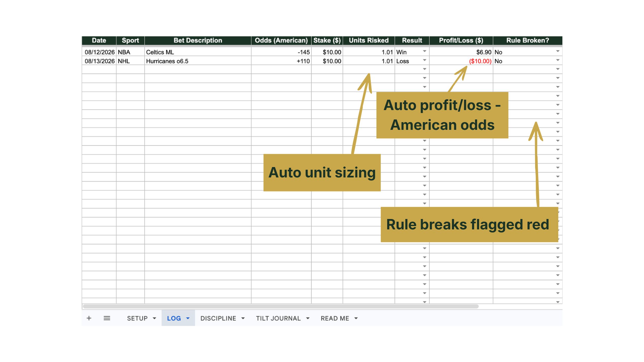Open Result dropdown for Celtics ML row
The width and height of the screenshot is (644, 362).
click(x=424, y=51)
